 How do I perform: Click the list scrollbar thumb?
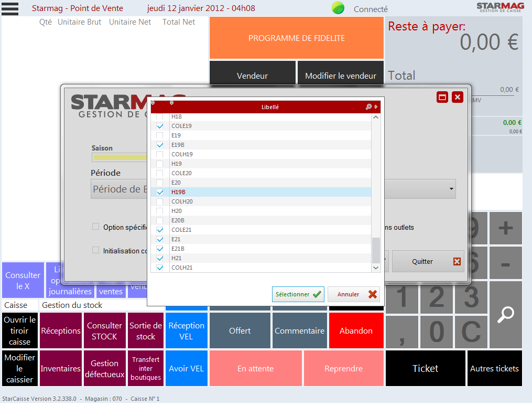(376, 251)
